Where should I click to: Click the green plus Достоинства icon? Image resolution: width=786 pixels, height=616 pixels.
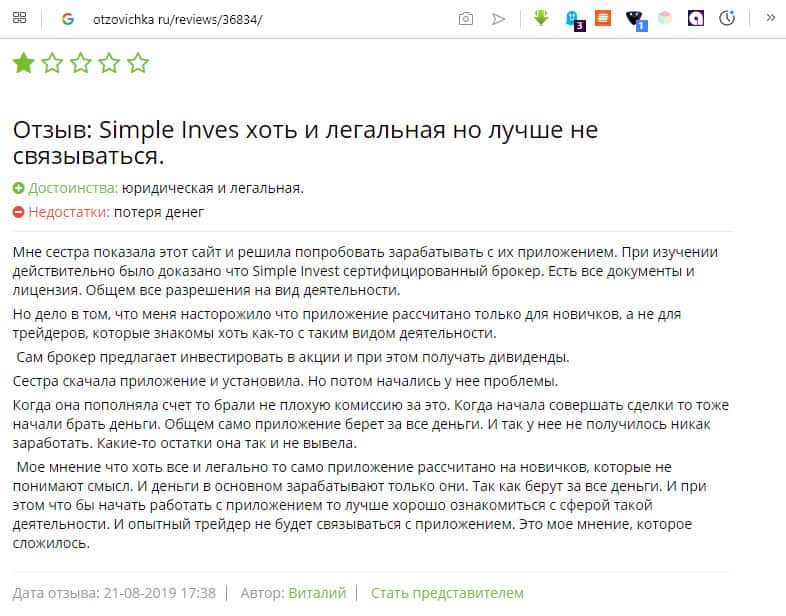19,188
